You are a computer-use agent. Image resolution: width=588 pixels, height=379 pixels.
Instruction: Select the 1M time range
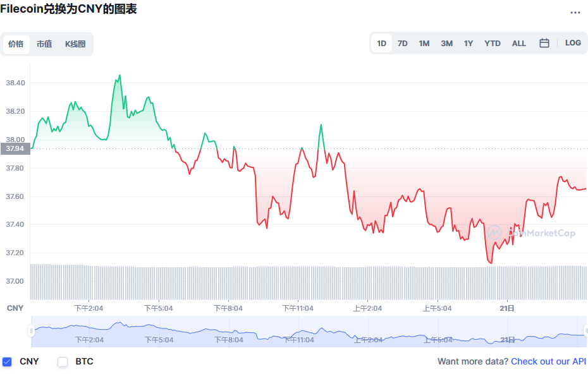[x=424, y=44]
